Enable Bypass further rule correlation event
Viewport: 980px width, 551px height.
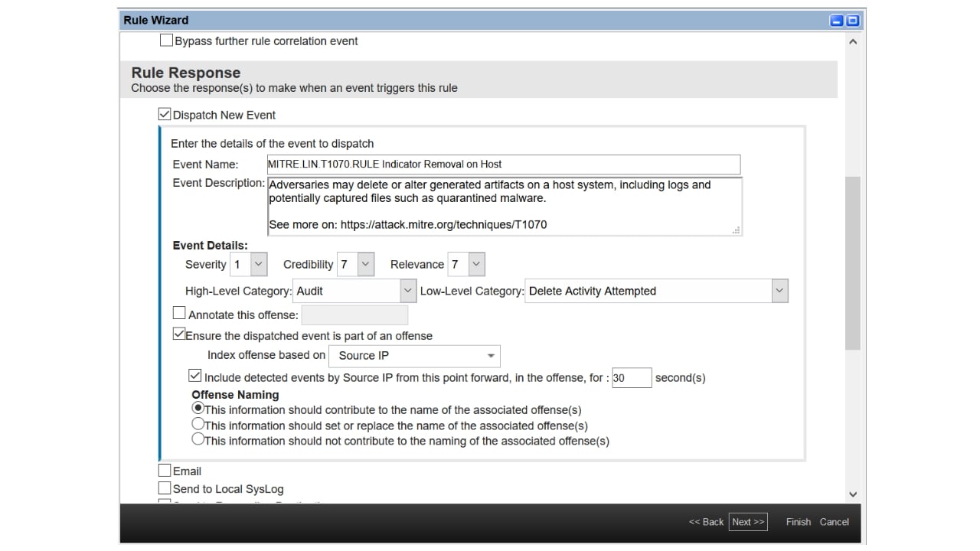click(166, 40)
